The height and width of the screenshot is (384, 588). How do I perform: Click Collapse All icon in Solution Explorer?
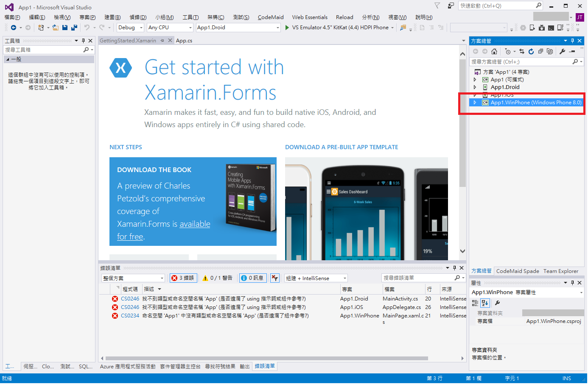[540, 51]
